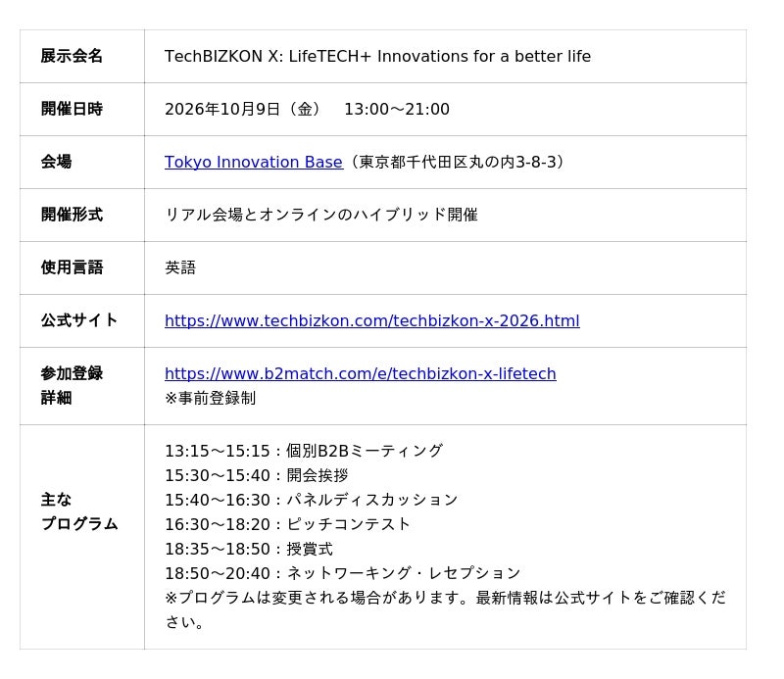Click the 主なプログラム header cell

coord(82,537)
